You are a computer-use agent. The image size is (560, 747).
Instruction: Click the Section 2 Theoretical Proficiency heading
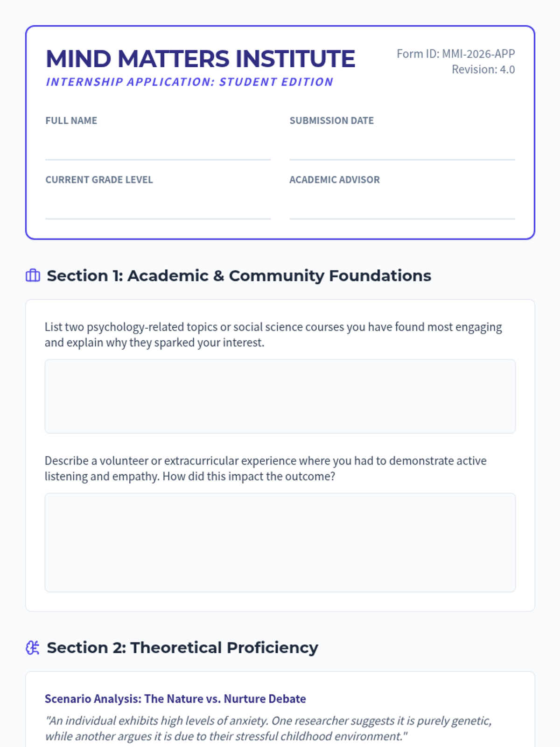click(x=182, y=648)
